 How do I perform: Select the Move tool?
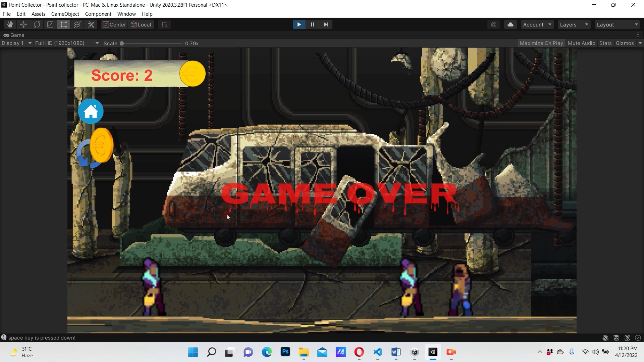tap(23, 24)
